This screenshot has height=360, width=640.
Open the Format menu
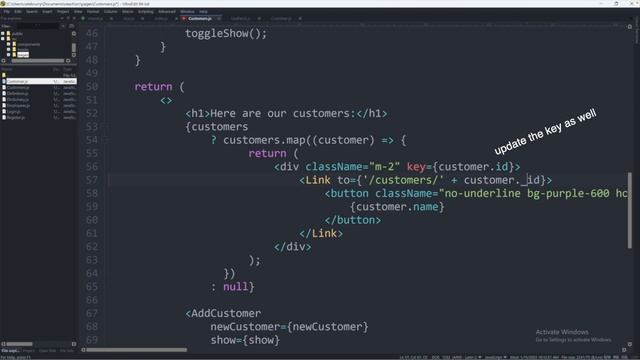coord(93,11)
